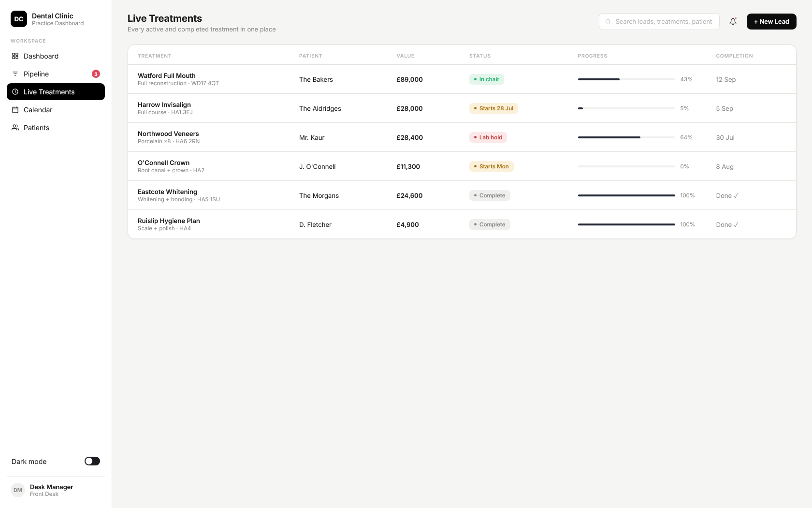
Task: Click the O'Connell Crown progress bar
Action: (x=626, y=166)
